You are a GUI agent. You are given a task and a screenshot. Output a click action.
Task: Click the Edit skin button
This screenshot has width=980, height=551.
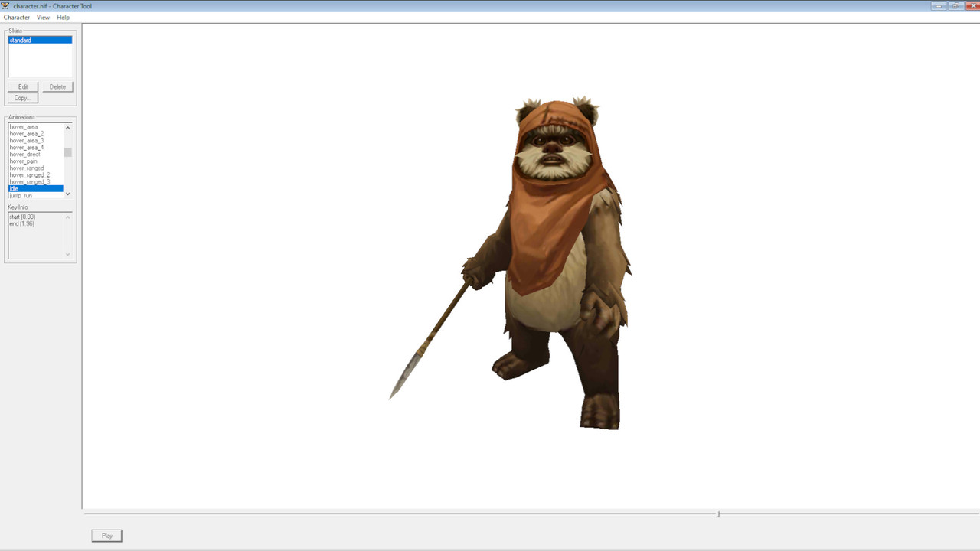coord(23,86)
